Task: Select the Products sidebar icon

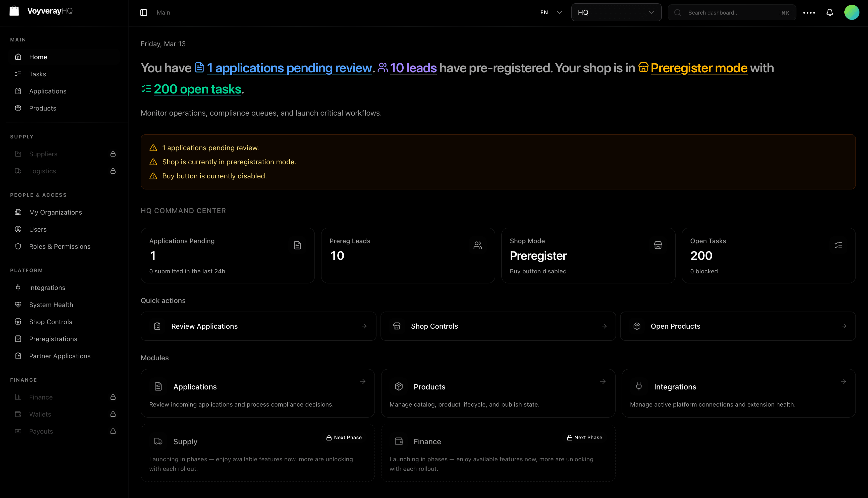Action: (18, 108)
